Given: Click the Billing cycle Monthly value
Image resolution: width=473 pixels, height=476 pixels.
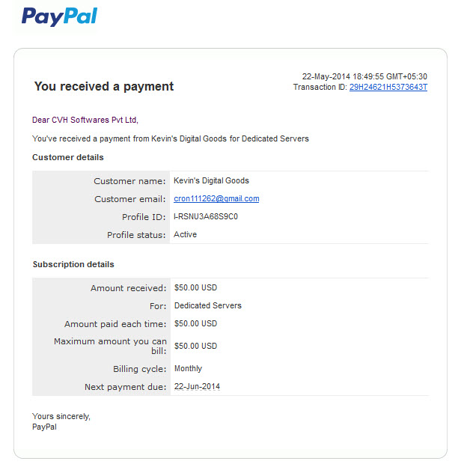Looking at the screenshot, I should point(188,368).
